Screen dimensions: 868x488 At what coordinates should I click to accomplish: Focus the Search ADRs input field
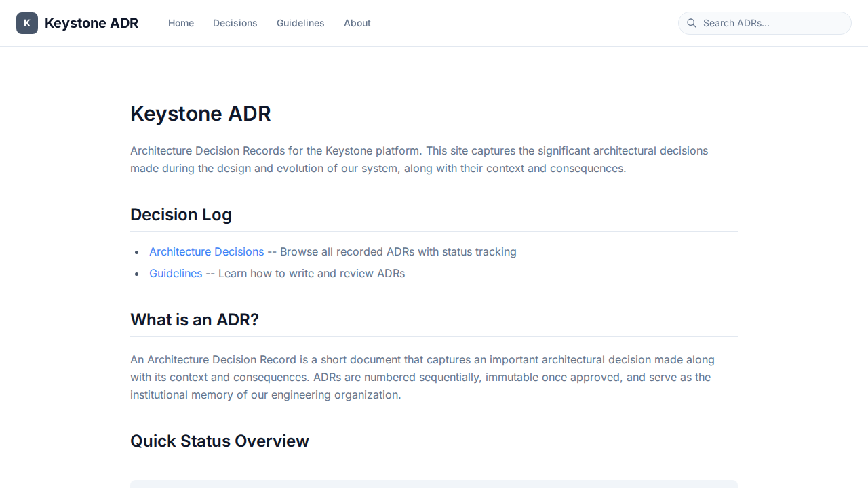(x=773, y=23)
